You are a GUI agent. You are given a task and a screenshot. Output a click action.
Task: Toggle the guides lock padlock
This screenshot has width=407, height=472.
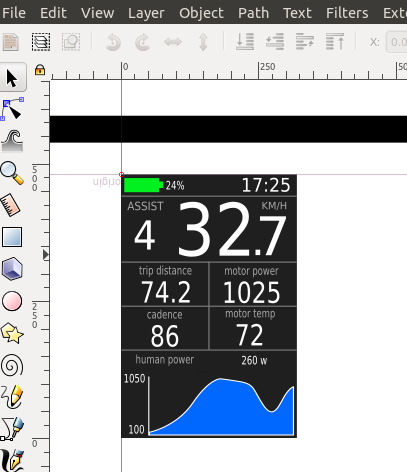tap(40, 70)
